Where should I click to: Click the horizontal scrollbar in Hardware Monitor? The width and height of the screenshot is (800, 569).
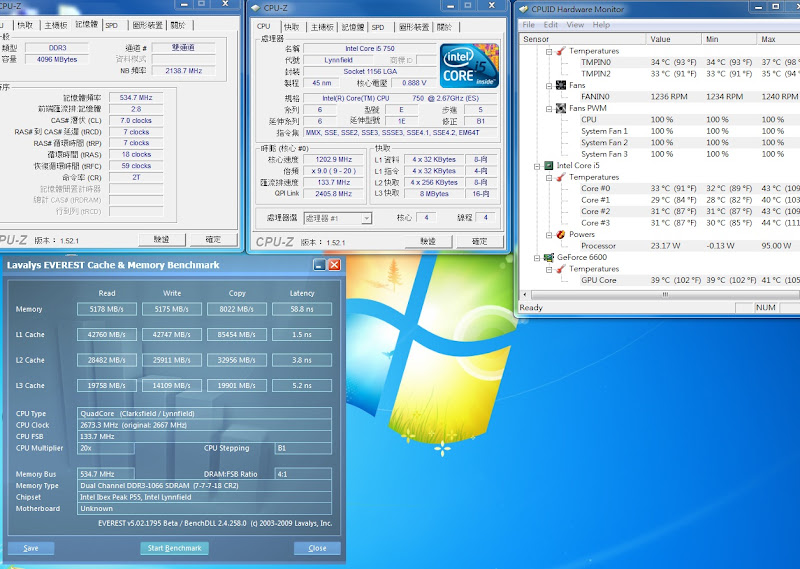pyautogui.click(x=665, y=294)
